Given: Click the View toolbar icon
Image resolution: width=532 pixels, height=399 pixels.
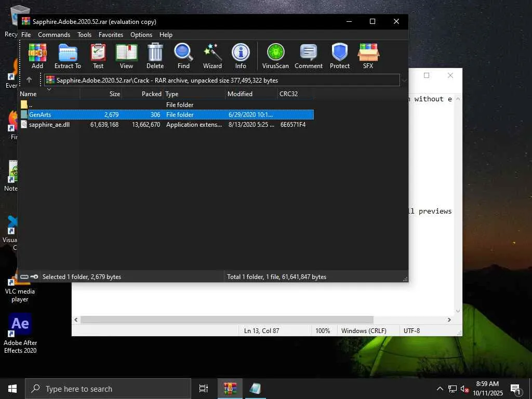Looking at the screenshot, I should tap(127, 56).
